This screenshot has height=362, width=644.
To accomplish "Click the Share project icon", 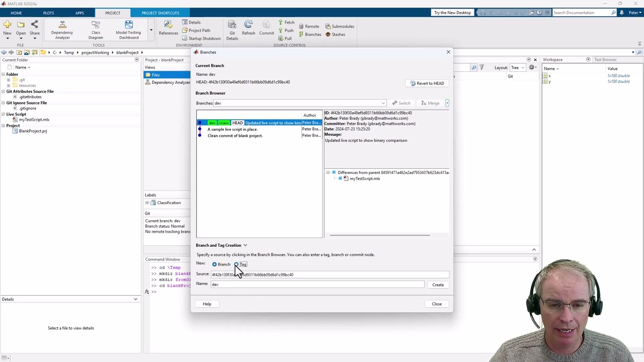I will click(34, 28).
